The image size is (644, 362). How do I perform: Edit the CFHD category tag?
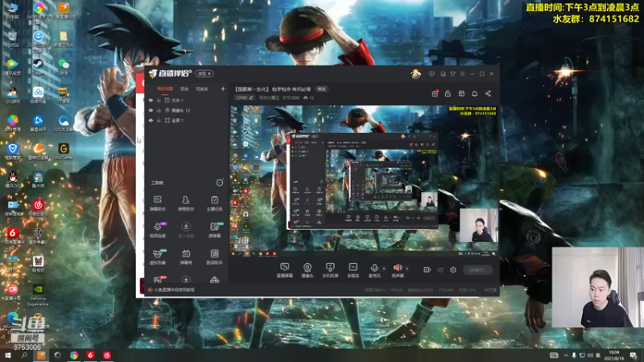245,97
